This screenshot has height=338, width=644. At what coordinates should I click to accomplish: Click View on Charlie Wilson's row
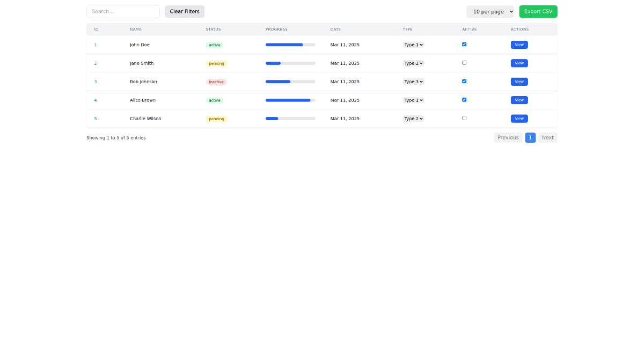click(x=519, y=118)
